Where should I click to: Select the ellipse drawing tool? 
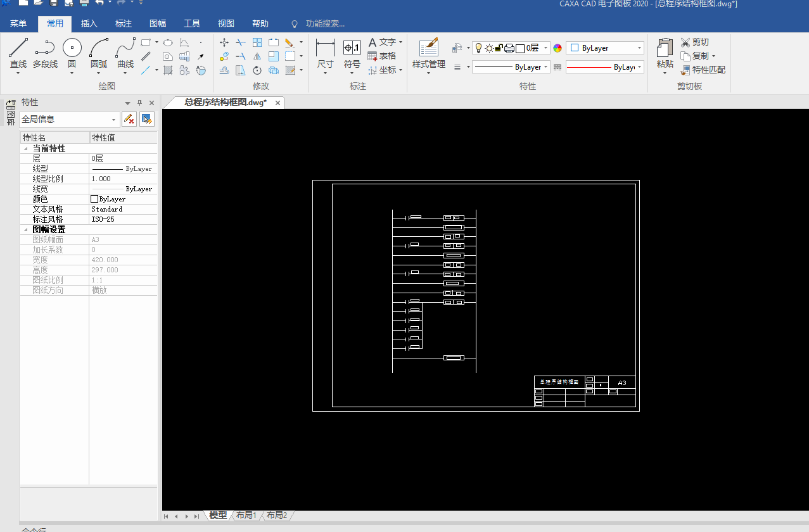coord(168,42)
